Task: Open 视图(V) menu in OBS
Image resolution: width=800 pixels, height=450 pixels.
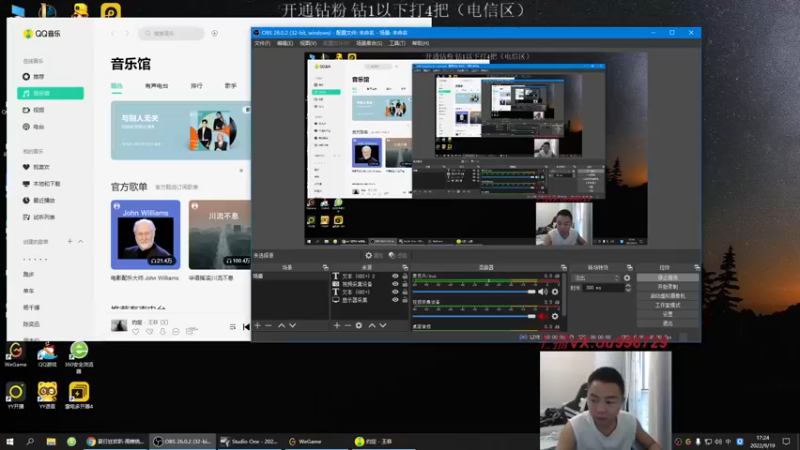Action: (308, 43)
